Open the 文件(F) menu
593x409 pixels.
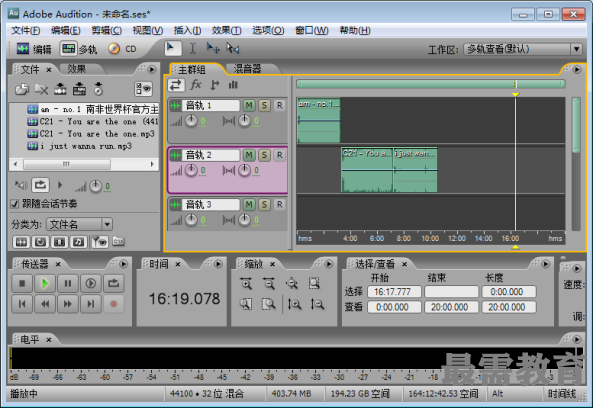26,30
